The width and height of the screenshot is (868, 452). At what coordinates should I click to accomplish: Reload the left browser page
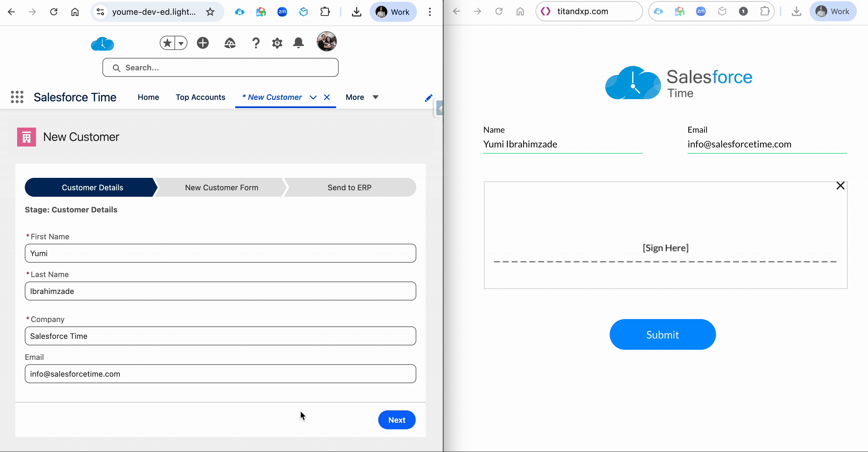point(53,12)
